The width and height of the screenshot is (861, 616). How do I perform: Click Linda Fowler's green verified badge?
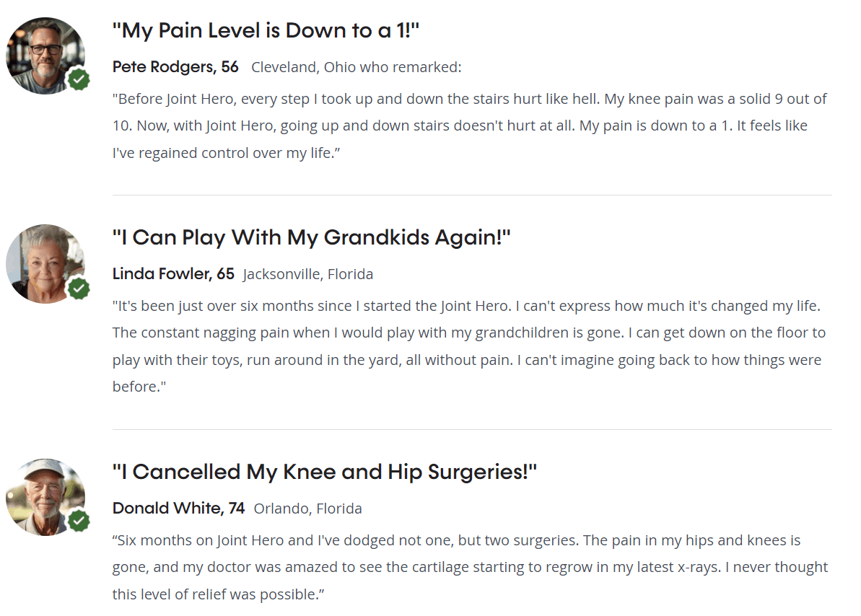pyautogui.click(x=79, y=289)
